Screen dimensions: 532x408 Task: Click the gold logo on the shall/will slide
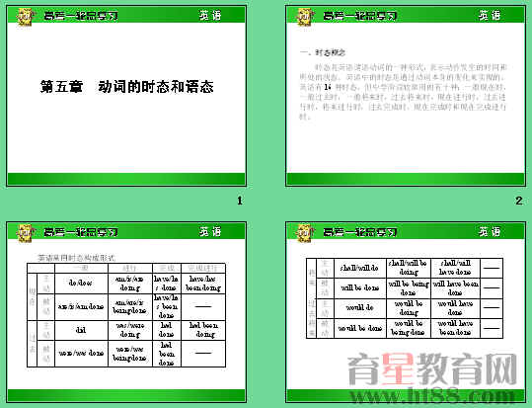point(305,233)
